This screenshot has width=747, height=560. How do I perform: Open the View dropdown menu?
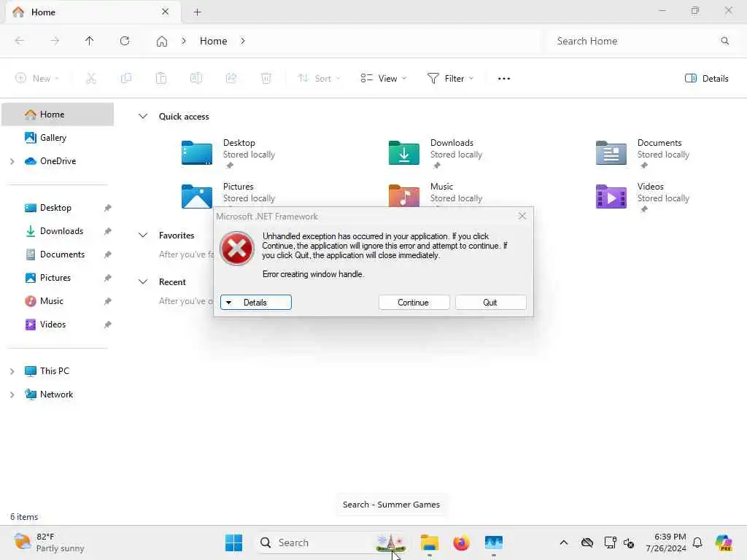tap(384, 79)
